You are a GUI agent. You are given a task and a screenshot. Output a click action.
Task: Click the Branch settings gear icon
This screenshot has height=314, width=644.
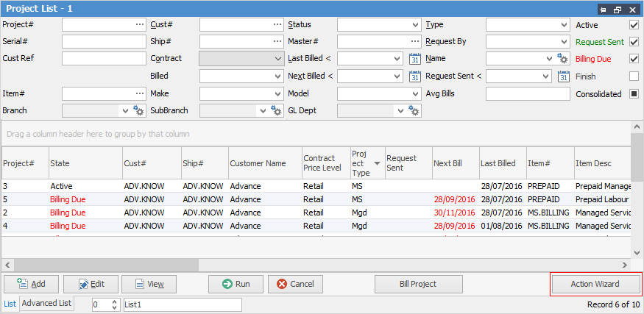(x=139, y=110)
